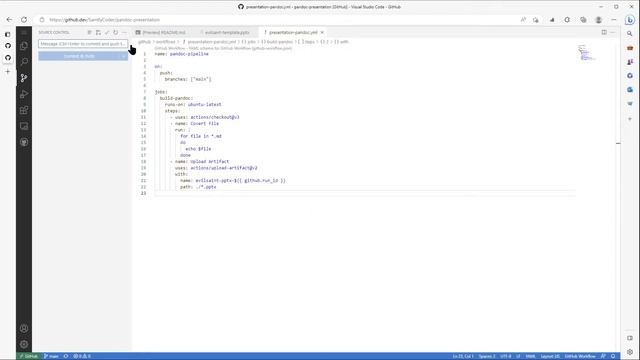Open the Remote Explorer view icon
This screenshot has width=640, height=360.
tap(24, 126)
